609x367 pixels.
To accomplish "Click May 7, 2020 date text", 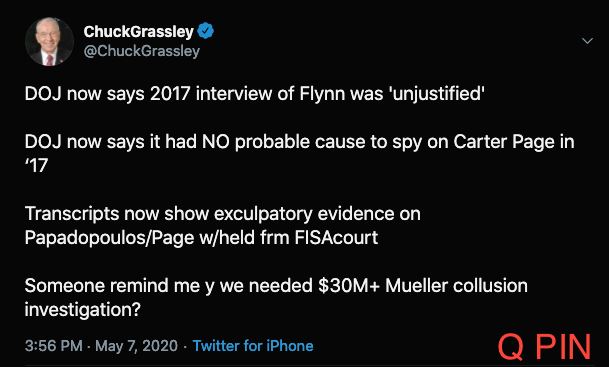I will click(x=136, y=346).
